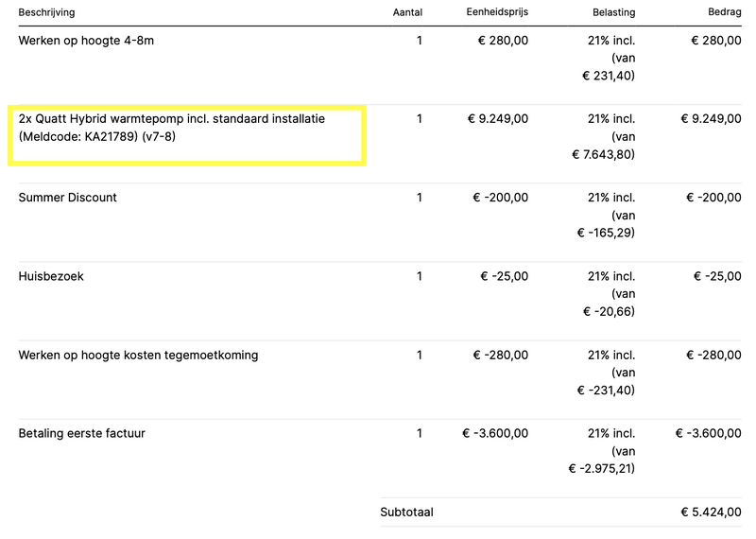The height and width of the screenshot is (539, 756).
Task: Click the 'Betaling eerste factuur' description
Action: pyautogui.click(x=81, y=433)
